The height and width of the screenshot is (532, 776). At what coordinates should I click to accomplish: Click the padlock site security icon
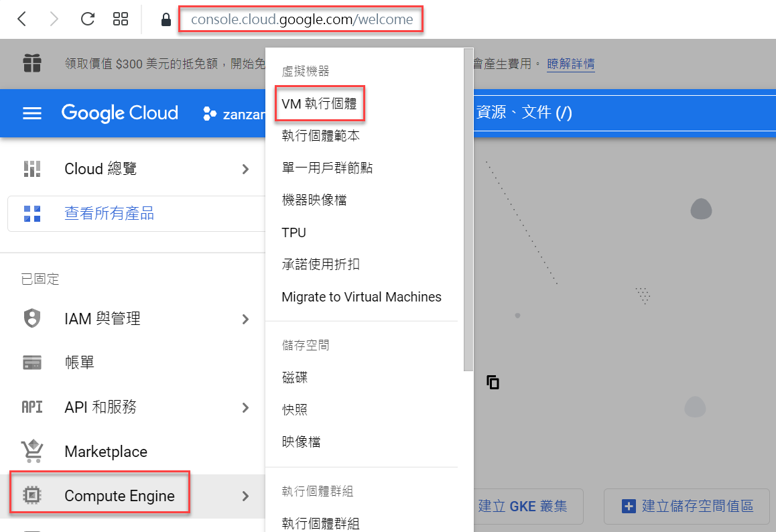166,20
